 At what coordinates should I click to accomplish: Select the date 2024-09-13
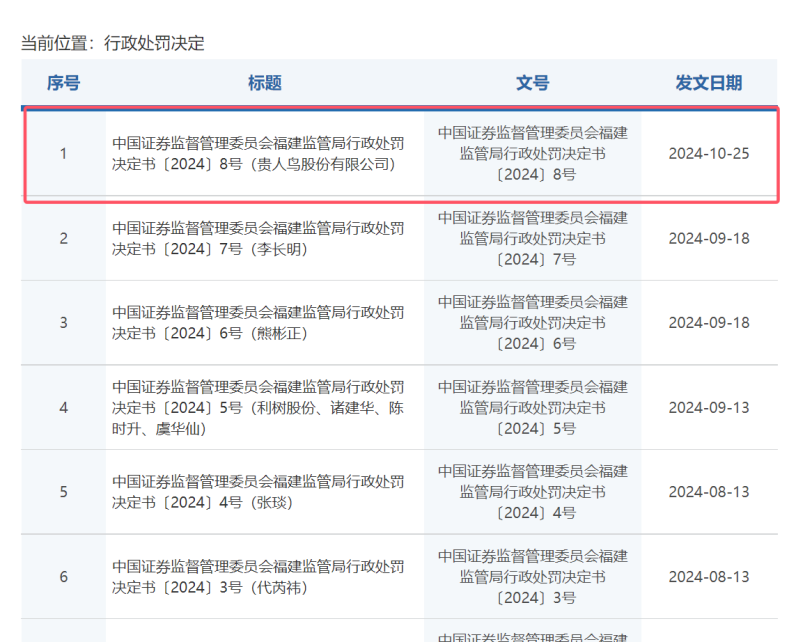point(708,408)
